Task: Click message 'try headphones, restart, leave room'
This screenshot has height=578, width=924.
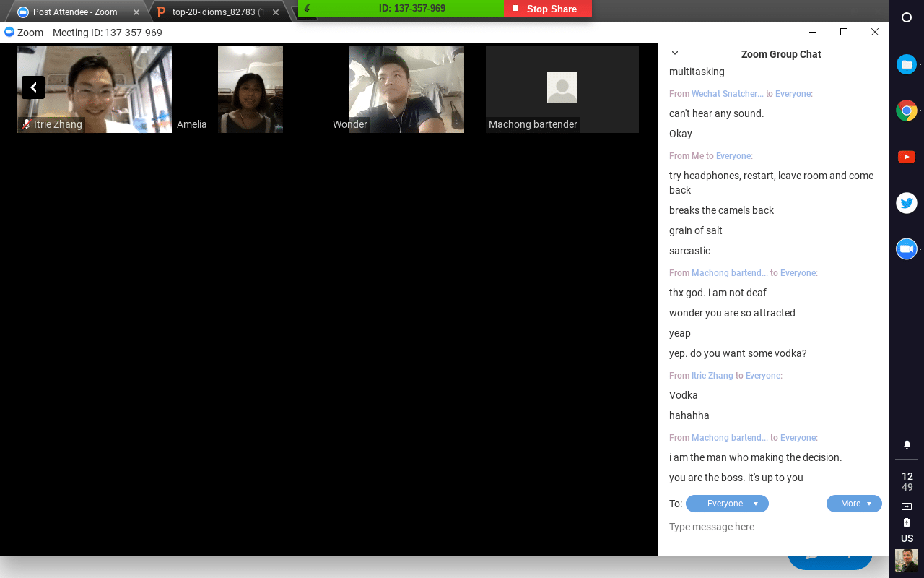Action: [x=771, y=183]
